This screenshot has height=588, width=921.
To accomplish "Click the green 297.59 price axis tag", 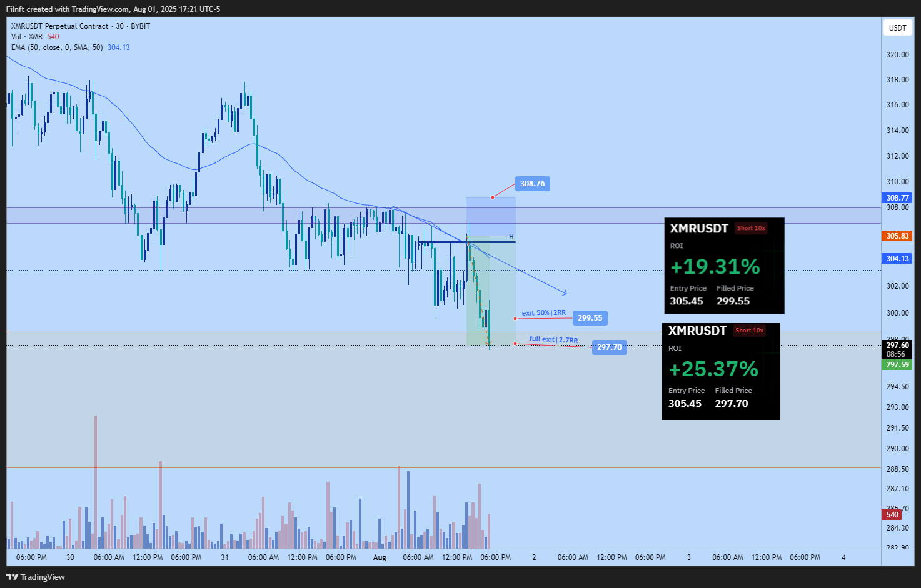I will click(x=898, y=364).
